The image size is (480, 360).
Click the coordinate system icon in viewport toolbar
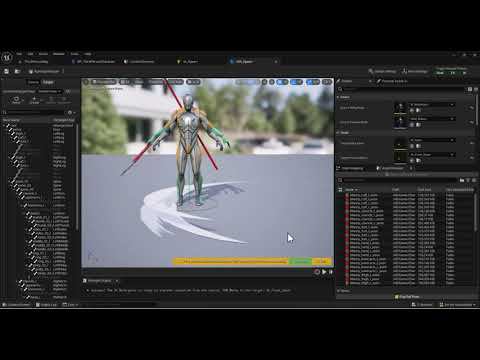(265, 82)
